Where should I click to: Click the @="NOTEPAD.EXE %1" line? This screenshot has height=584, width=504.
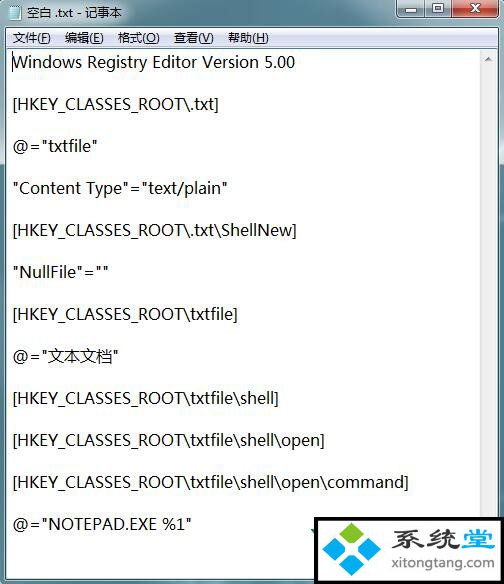pos(102,524)
